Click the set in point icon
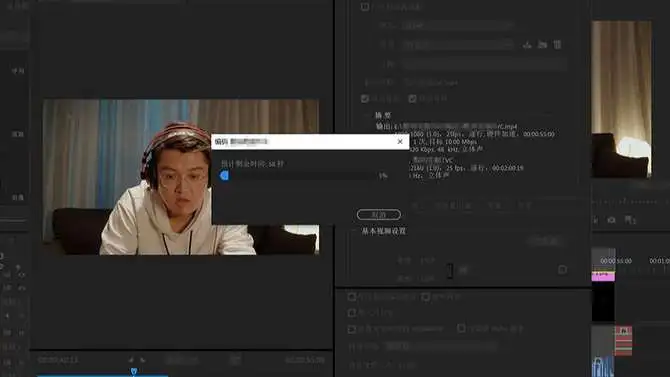The image size is (670, 377). click(x=131, y=360)
